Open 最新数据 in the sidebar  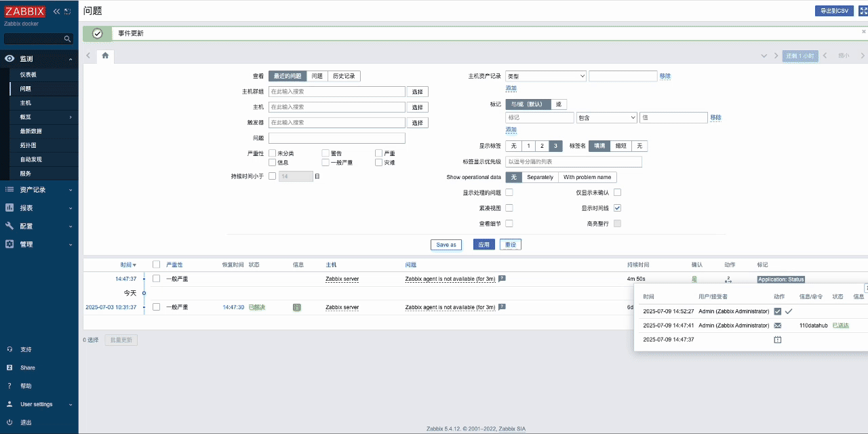(44, 131)
